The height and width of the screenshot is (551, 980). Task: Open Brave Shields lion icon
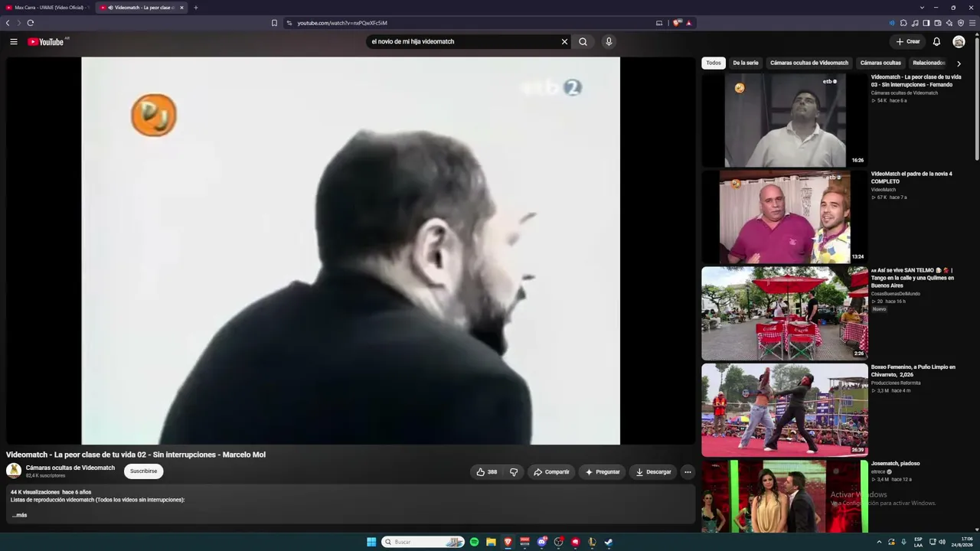677,23
